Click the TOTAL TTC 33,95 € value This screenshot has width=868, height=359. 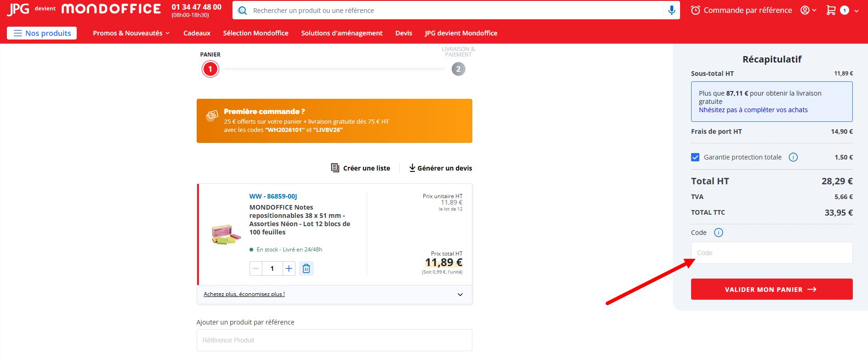pos(839,212)
